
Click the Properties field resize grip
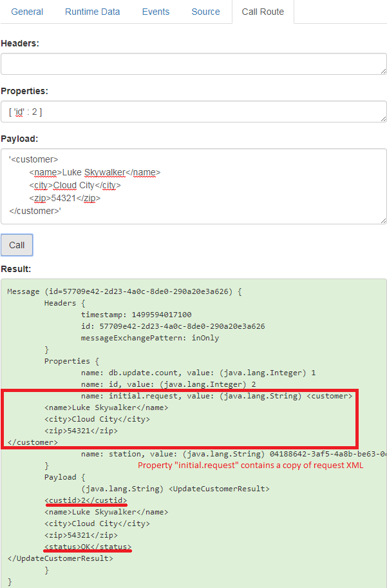[x=383, y=119]
